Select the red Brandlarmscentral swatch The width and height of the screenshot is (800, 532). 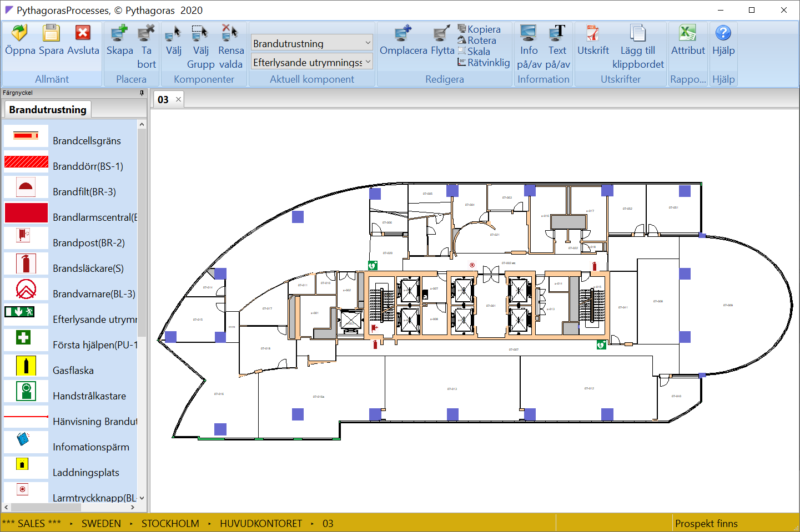pyautogui.click(x=26, y=213)
